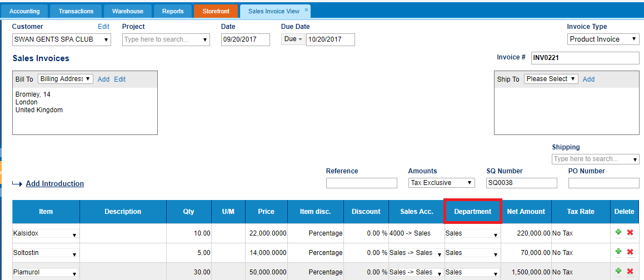644x280 pixels.
Task: Click the SQ Number field SQ0038
Action: click(522, 183)
